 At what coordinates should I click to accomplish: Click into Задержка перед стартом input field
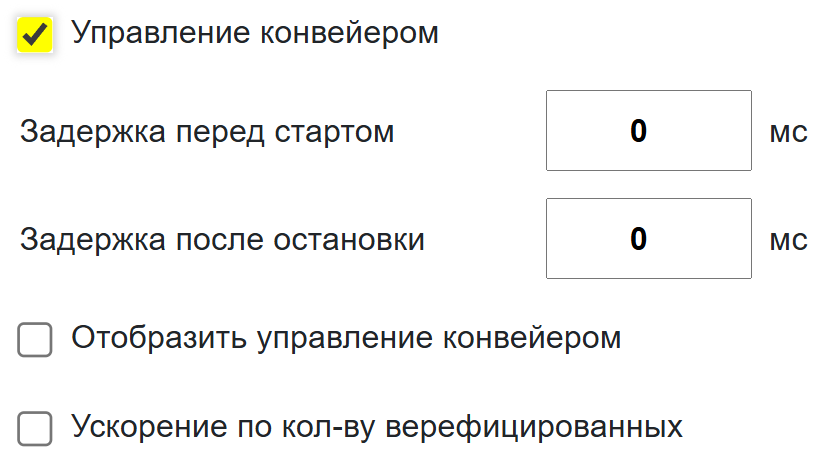pyautogui.click(x=648, y=131)
